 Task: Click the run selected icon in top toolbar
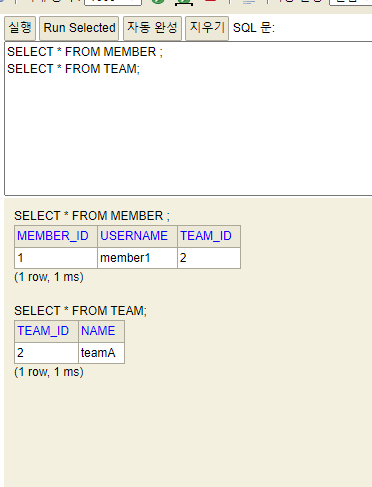tap(184, 2)
